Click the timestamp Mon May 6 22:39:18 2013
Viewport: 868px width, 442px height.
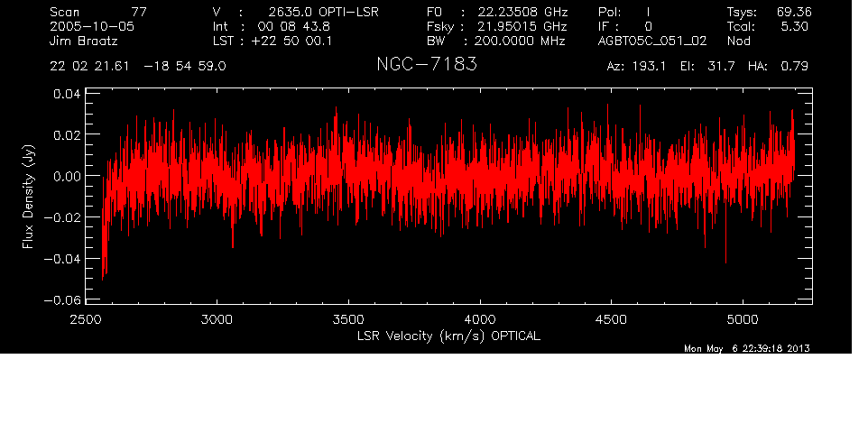746,348
